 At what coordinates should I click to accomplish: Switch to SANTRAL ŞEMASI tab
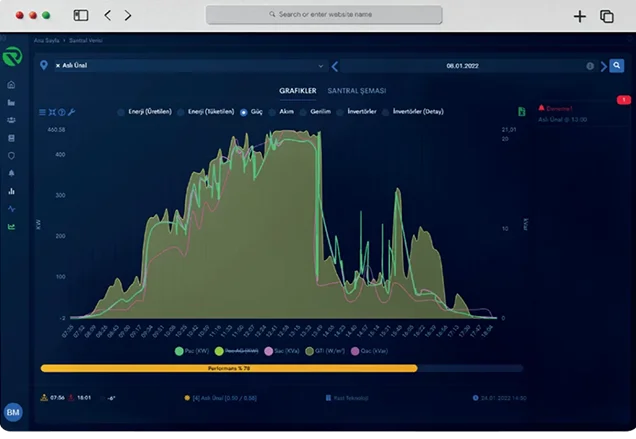pyautogui.click(x=357, y=90)
